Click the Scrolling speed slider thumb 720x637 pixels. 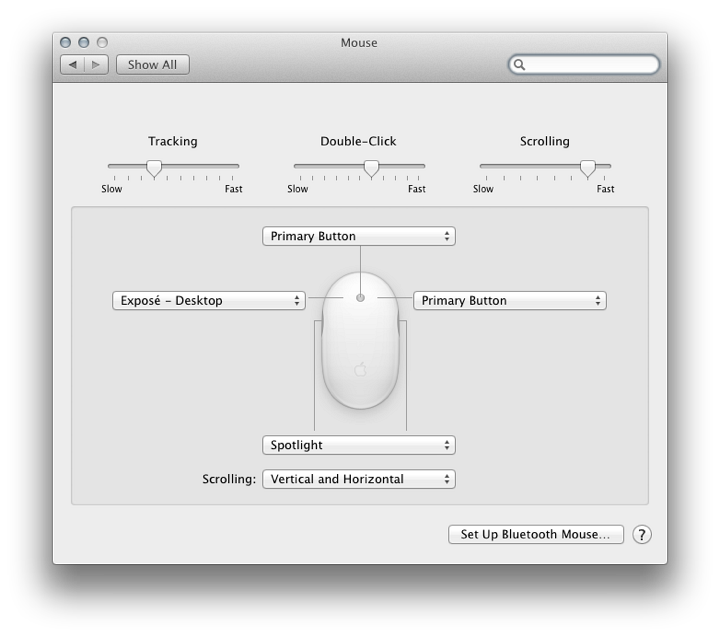tap(588, 169)
